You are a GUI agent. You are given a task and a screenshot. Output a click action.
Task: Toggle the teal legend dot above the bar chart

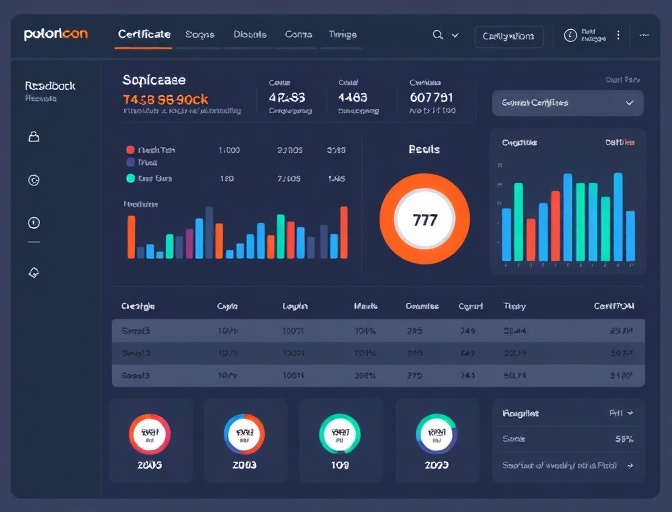[130, 179]
